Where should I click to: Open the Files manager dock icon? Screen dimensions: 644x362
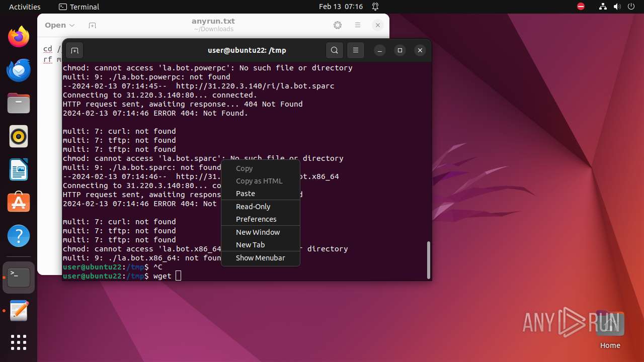pos(19,104)
